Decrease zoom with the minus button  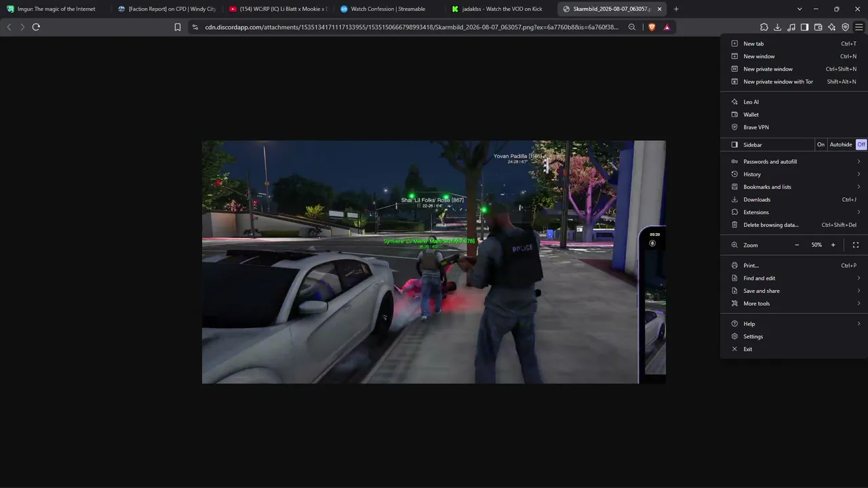pyautogui.click(x=797, y=245)
